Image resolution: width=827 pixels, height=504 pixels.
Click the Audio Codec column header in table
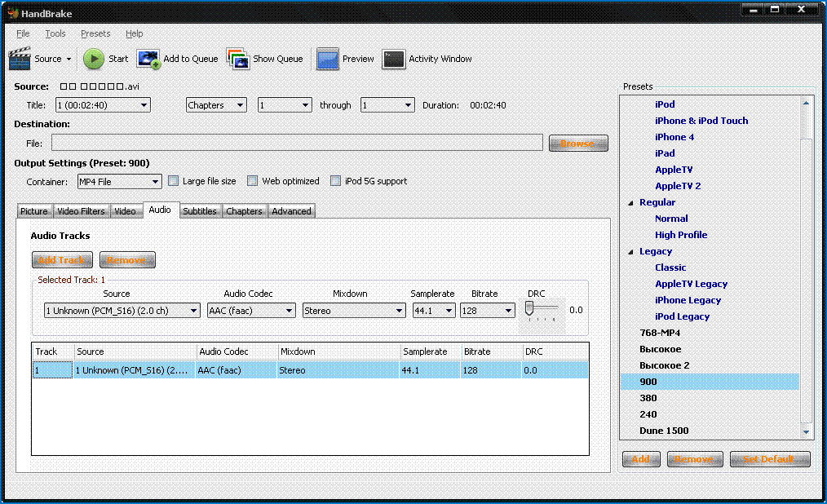pyautogui.click(x=237, y=351)
